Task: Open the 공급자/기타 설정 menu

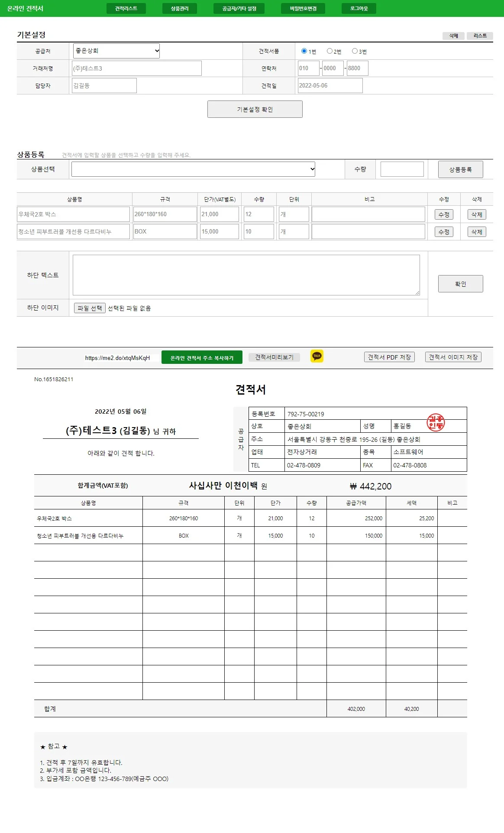Action: 239,9
